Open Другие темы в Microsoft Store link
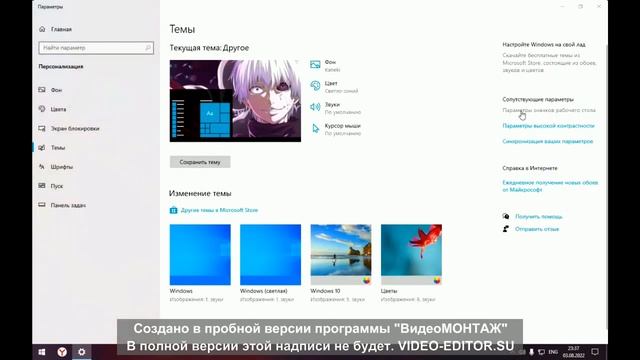Image resolution: width=640 pixels, height=360 pixels. pyautogui.click(x=219, y=210)
